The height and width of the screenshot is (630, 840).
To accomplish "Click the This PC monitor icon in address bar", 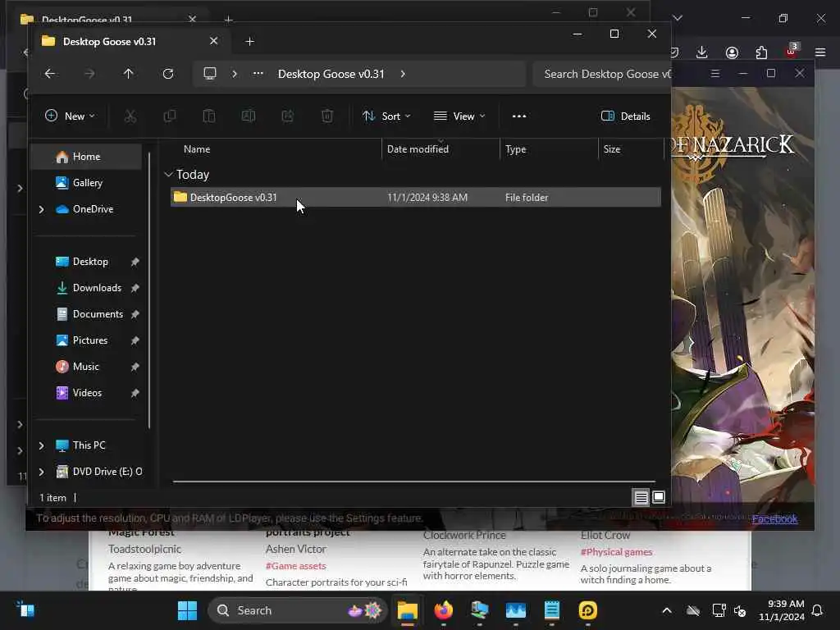I will (210, 73).
